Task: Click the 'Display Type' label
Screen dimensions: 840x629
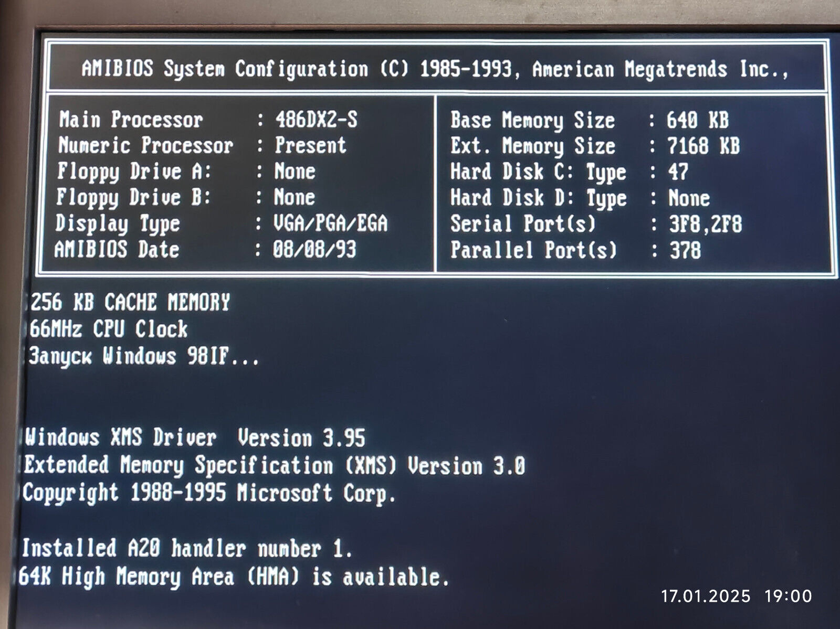Action: pyautogui.click(x=118, y=224)
